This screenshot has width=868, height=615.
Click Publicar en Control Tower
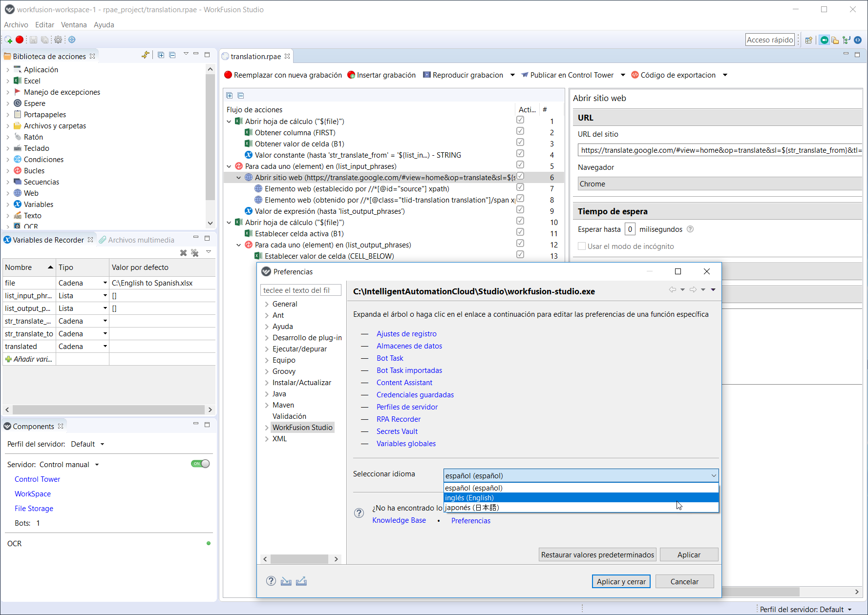tap(567, 75)
